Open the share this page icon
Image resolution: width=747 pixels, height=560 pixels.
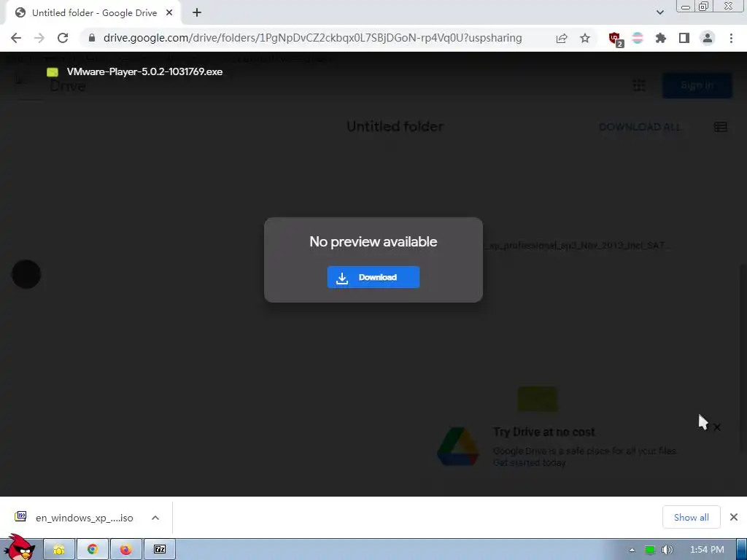click(562, 38)
